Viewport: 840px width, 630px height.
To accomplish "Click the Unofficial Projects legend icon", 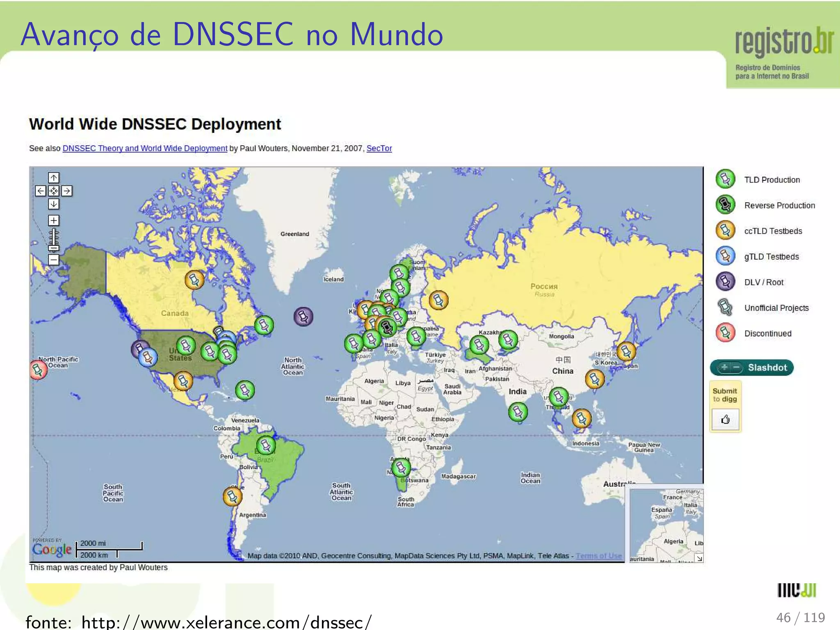I will point(725,307).
